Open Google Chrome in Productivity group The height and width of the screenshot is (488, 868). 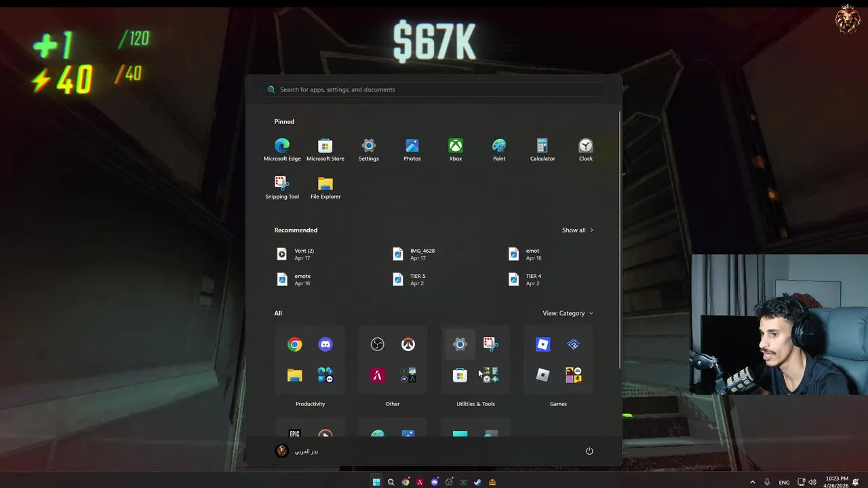pyautogui.click(x=294, y=344)
